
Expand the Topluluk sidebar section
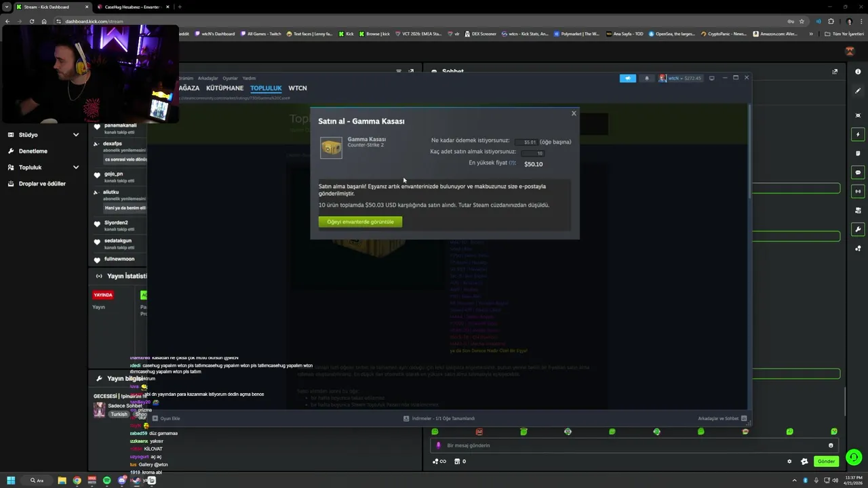[x=44, y=167]
